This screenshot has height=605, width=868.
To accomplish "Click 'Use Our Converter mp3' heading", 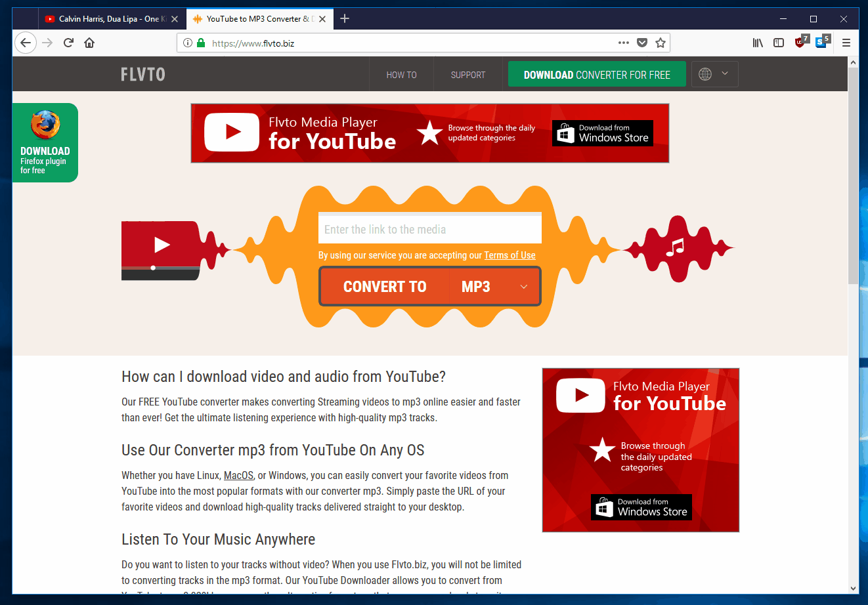I will (273, 450).
